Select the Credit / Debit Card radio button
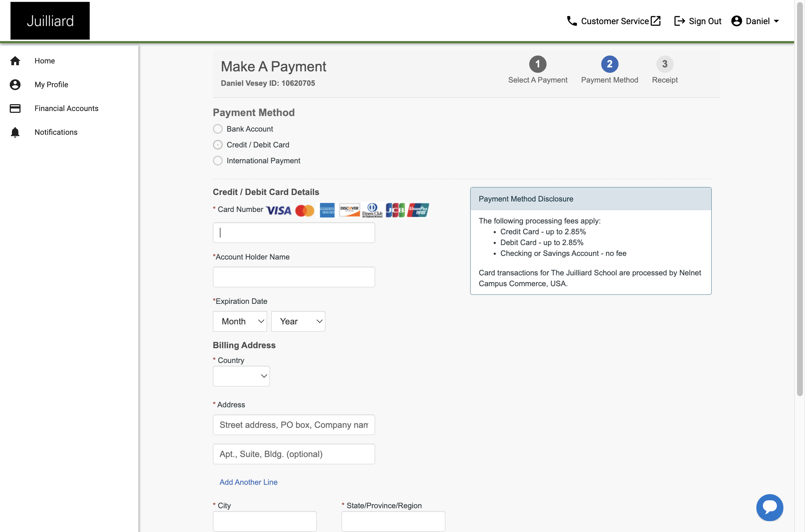The width and height of the screenshot is (805, 532). click(218, 145)
